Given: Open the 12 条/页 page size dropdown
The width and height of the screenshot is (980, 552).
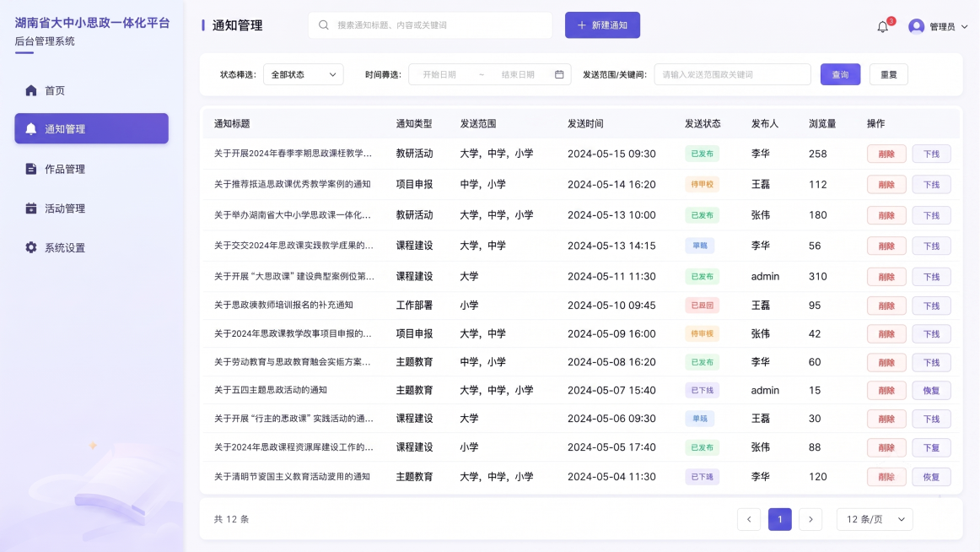Looking at the screenshot, I should coord(875,519).
